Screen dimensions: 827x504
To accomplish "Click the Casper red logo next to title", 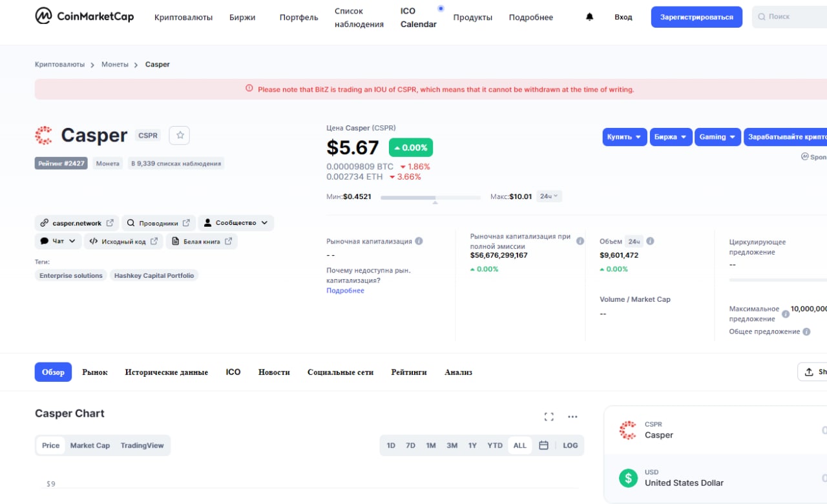I will point(43,135).
